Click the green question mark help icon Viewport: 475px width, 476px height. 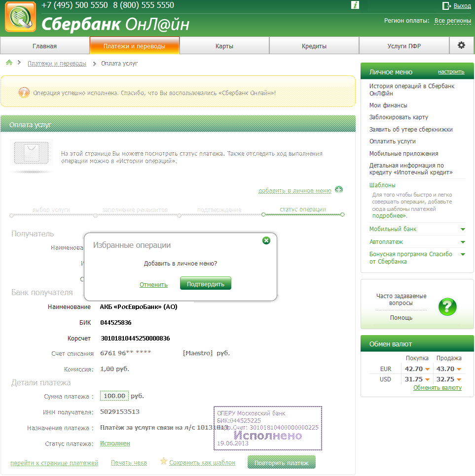coord(447,306)
